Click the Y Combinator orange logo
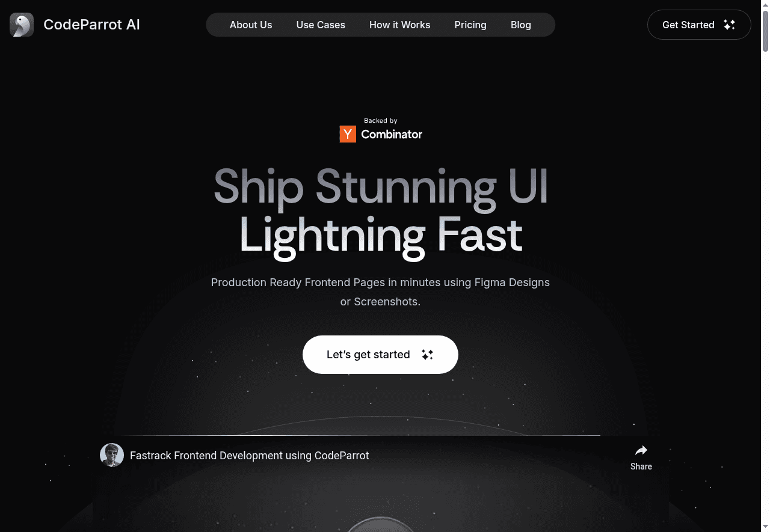770x532 pixels. click(x=348, y=134)
